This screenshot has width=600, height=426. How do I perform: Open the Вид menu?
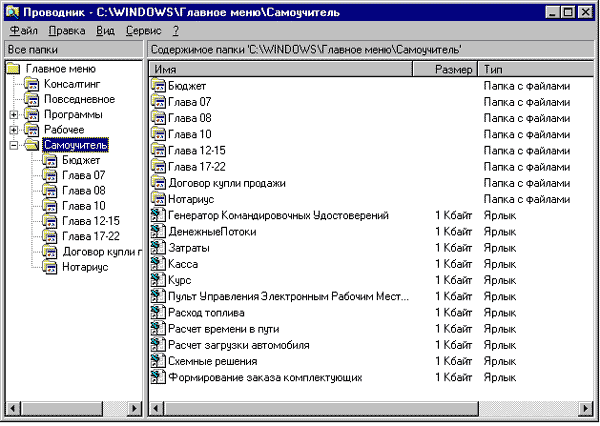(x=105, y=31)
